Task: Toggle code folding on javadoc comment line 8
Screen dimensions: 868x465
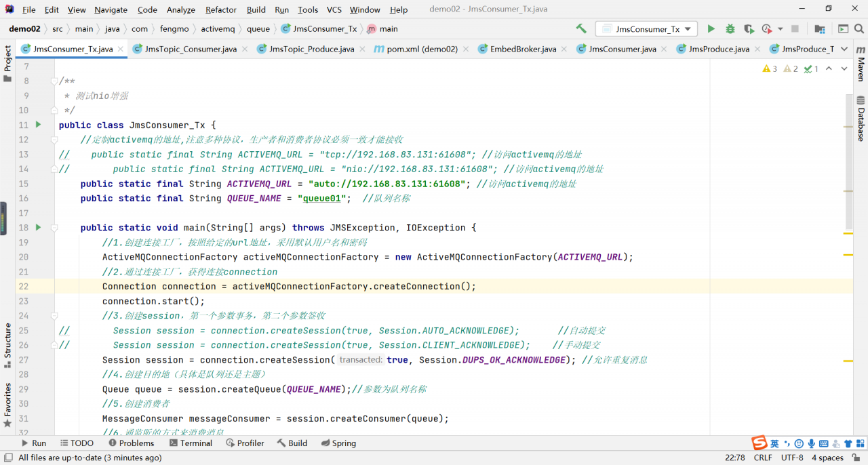Action: (54, 81)
